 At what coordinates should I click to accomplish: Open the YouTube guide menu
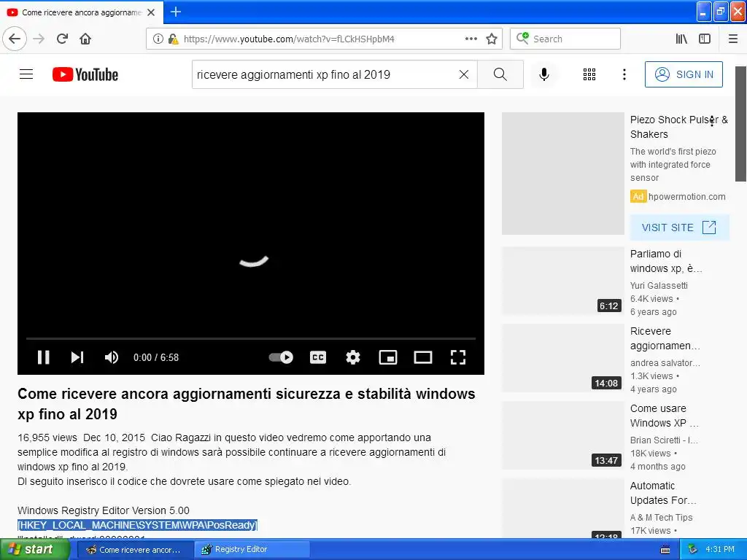click(26, 74)
